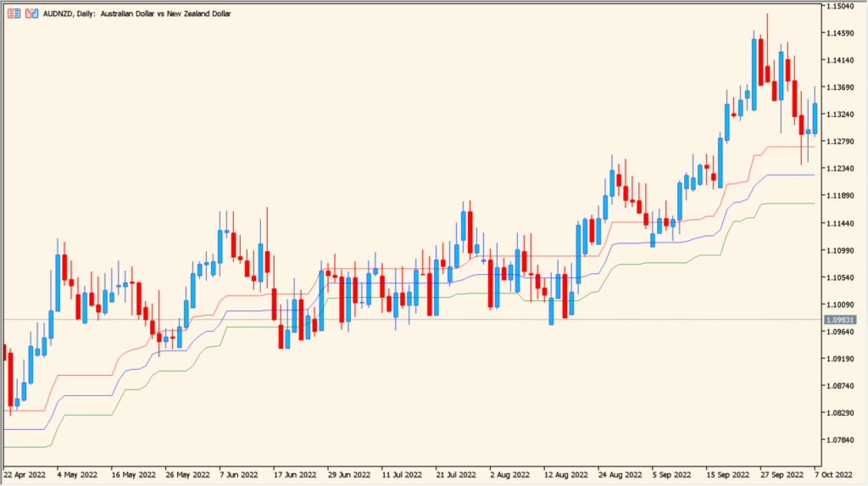Click the current price label 1.09831
The height and width of the screenshot is (486, 868).
(x=840, y=320)
